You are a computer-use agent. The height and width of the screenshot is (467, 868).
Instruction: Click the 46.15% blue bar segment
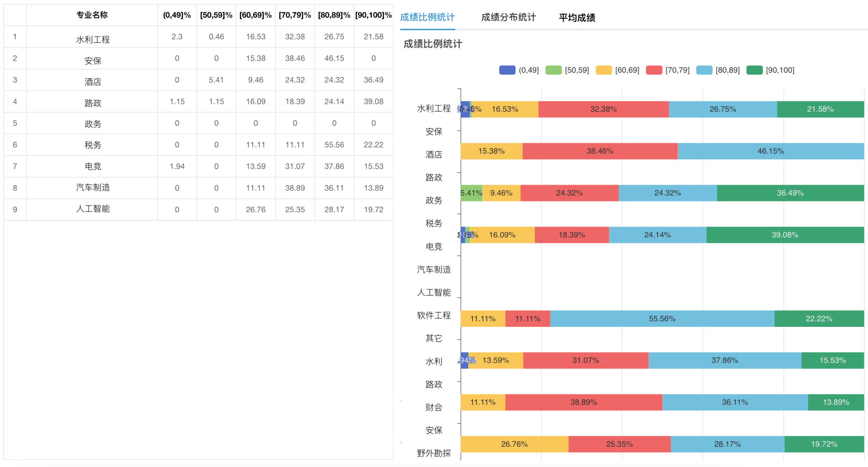[770, 151]
